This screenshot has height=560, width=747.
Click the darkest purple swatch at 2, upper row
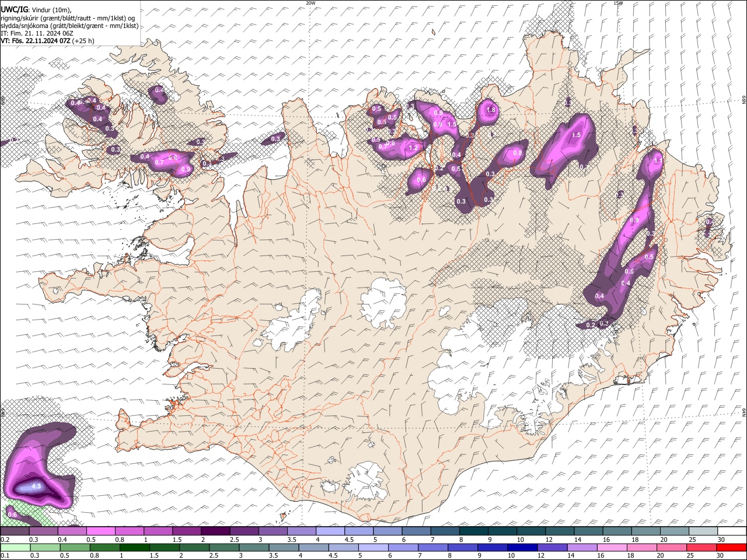pos(215,531)
